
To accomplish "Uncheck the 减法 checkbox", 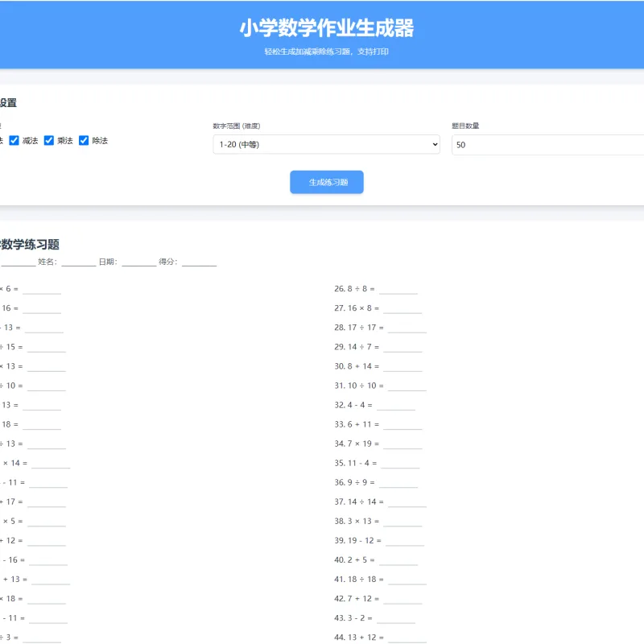I will pos(14,140).
